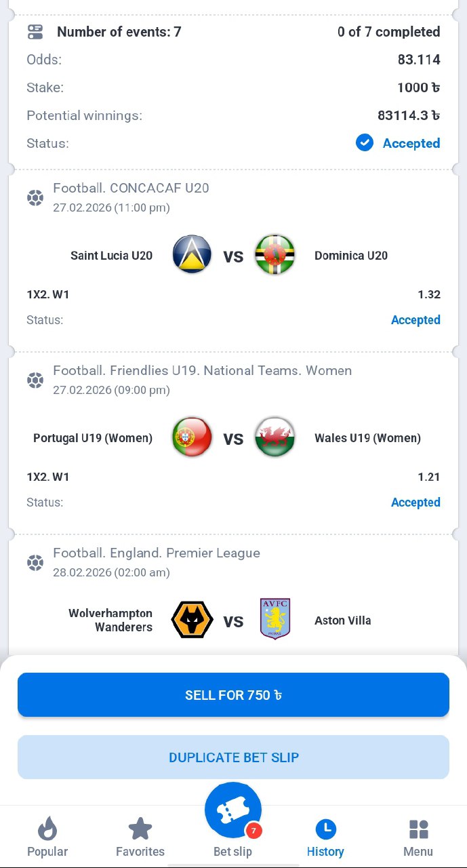Open the Favorites star icon
Viewport: 467px width, 868px height.
140,829
